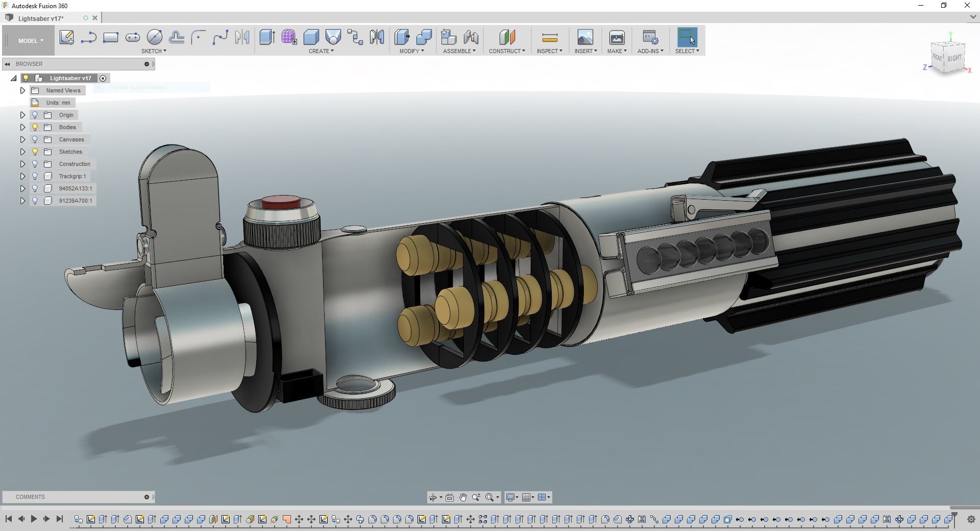Open timeline settings gear
980x531 pixels.
pyautogui.click(x=971, y=520)
